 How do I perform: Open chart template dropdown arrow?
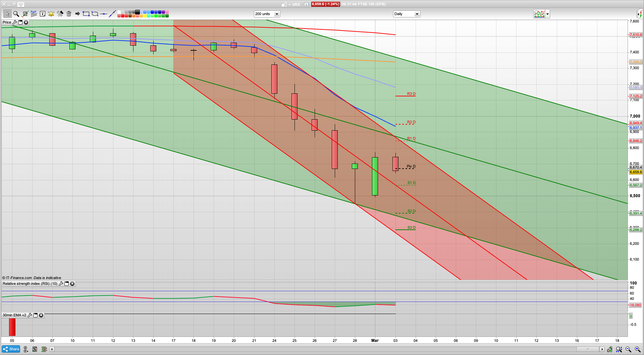[548, 14]
